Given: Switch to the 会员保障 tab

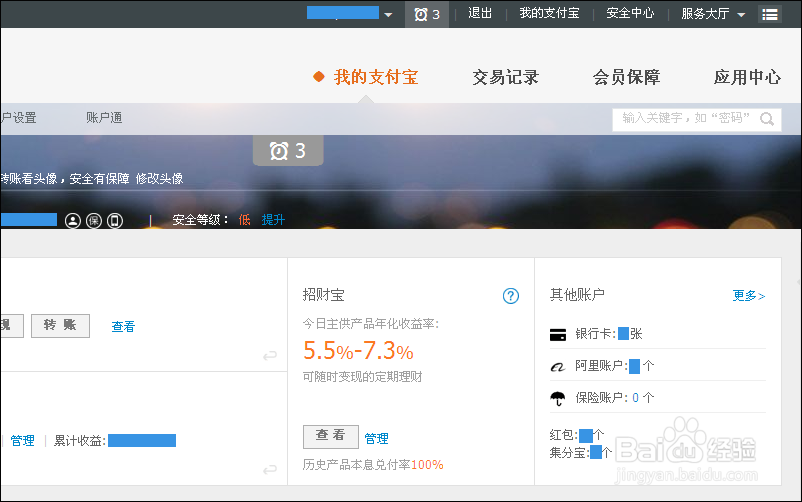Looking at the screenshot, I should 626,77.
